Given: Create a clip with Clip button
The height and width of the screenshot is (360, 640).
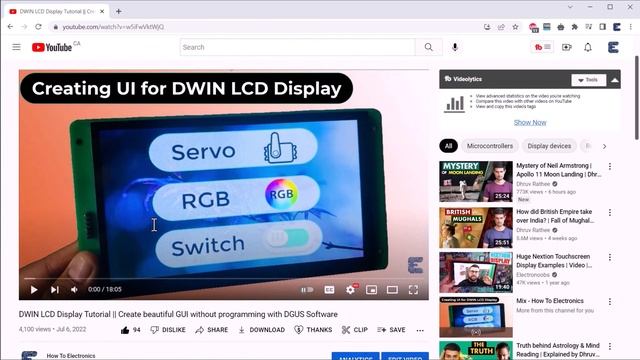Looking at the screenshot, I should coord(354,330).
